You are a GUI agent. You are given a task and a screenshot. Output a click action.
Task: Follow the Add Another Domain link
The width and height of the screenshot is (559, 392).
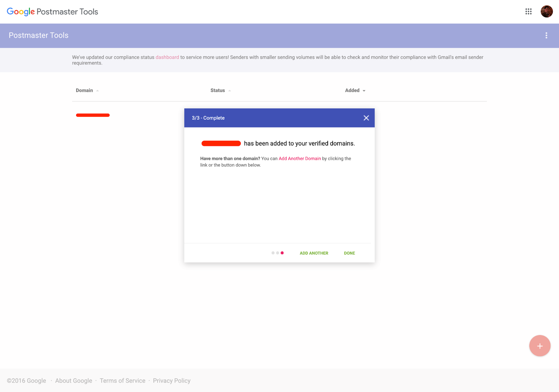[300, 158]
